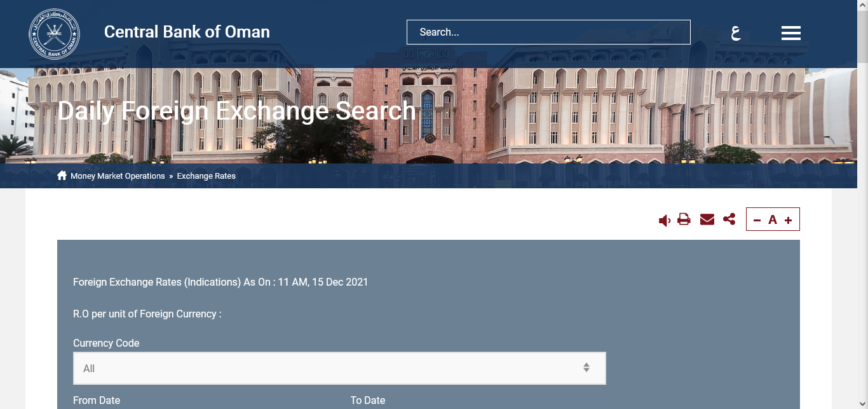Email this page using the envelope icon

(707, 219)
